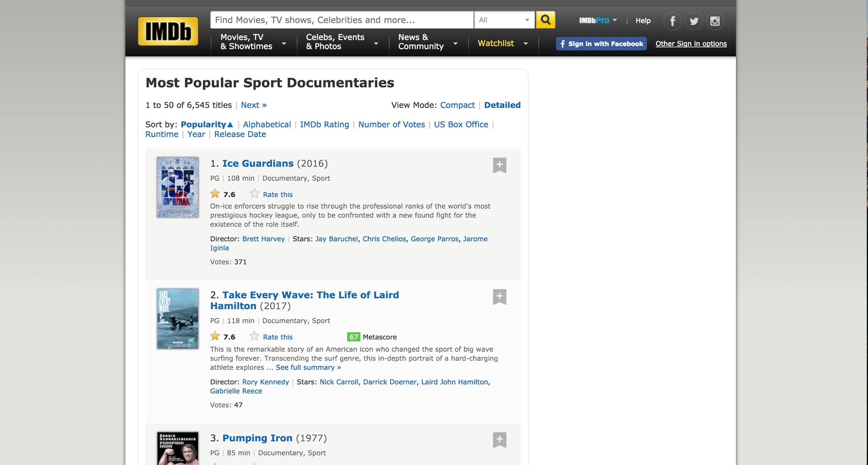Sort by Year
Image resolution: width=868 pixels, height=465 pixels.
click(196, 134)
